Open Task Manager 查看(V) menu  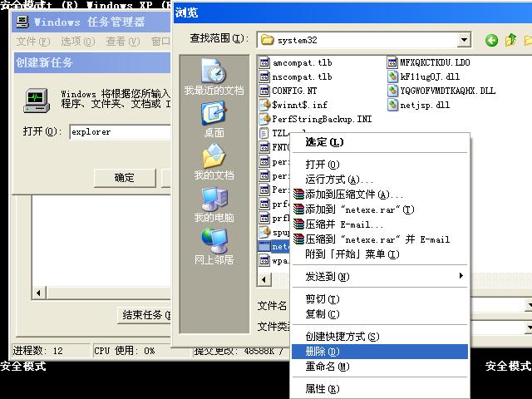click(123, 42)
